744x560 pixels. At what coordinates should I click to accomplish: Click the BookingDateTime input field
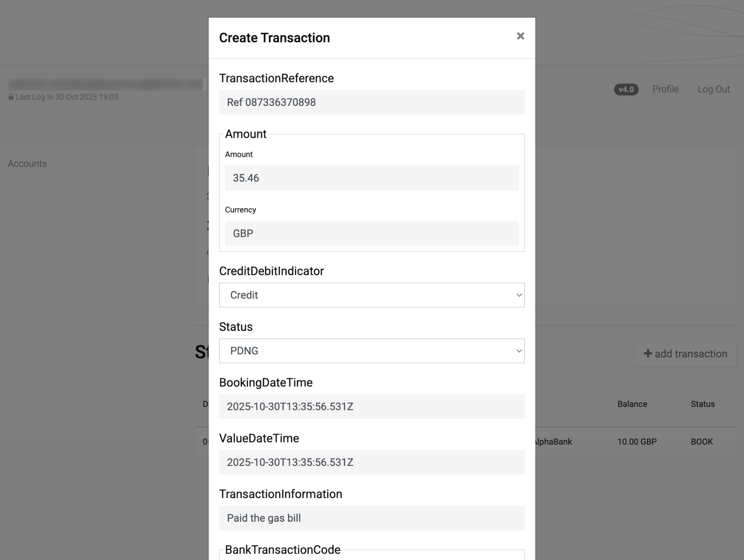[372, 407]
